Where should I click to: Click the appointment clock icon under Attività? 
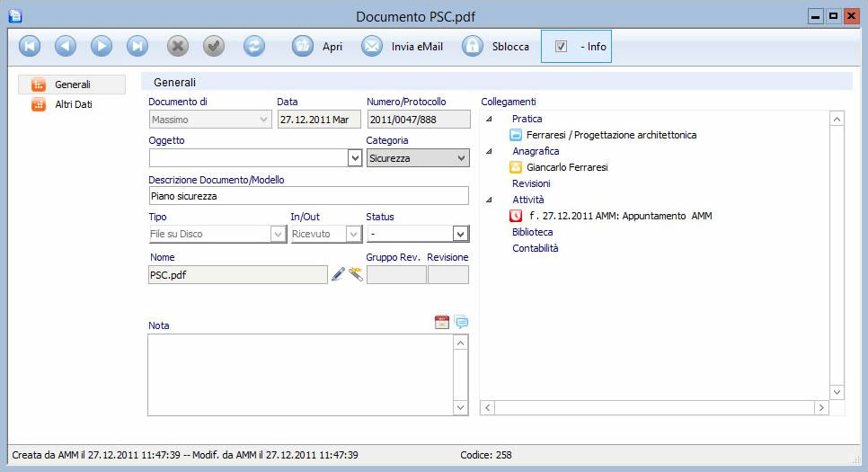click(516, 216)
